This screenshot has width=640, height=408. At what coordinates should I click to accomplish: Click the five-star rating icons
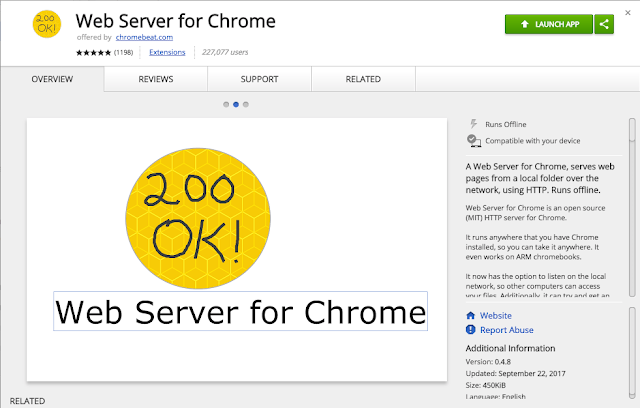(x=93, y=53)
